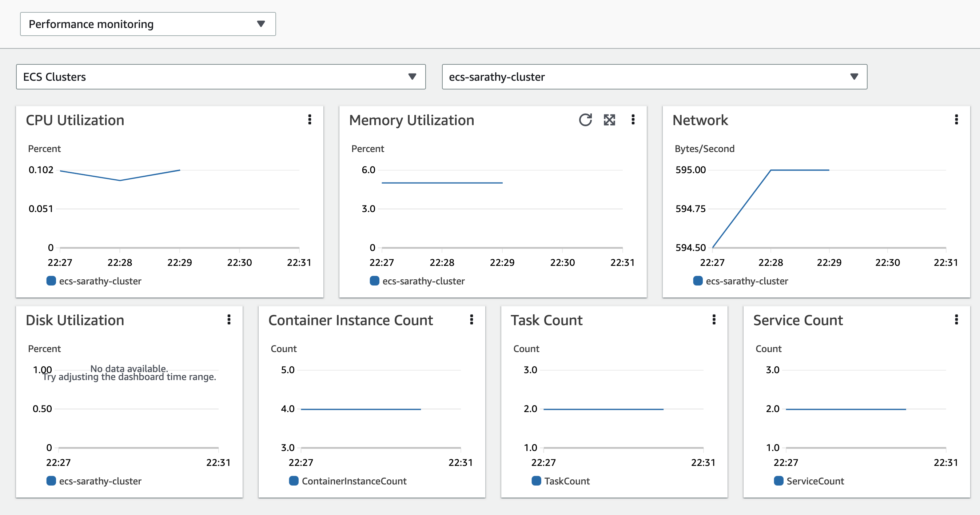980x515 pixels.
Task: Click the Container Instance Count widget title
Action: coord(350,320)
